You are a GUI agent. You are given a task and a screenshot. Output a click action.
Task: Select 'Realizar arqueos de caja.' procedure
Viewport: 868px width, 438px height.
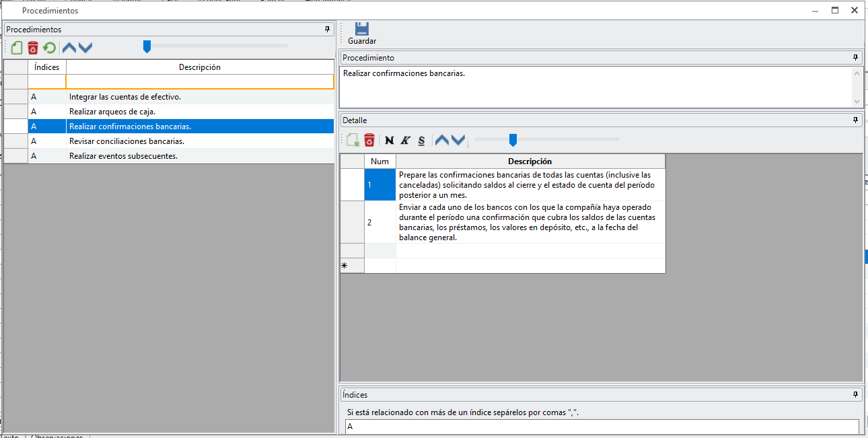(x=112, y=112)
